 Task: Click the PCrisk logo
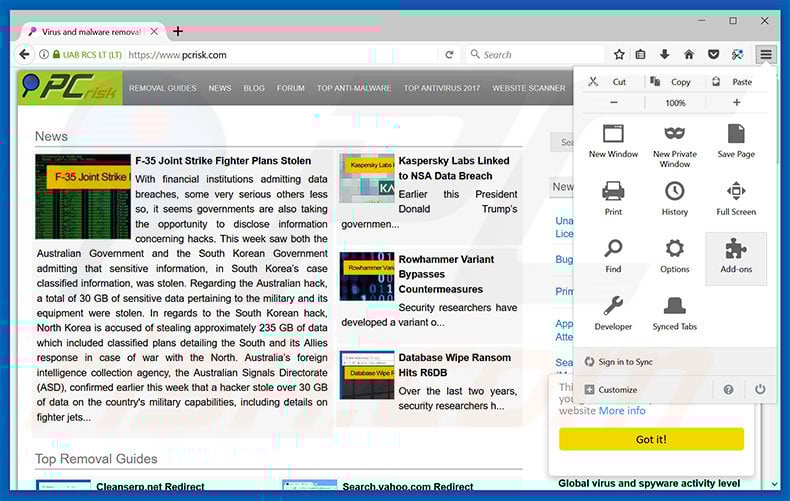(70, 88)
